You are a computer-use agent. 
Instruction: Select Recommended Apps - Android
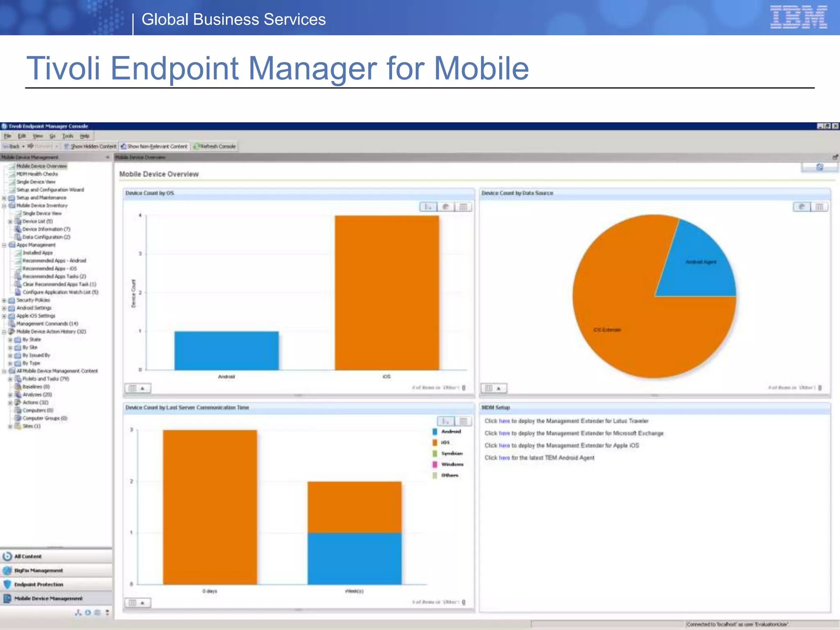54,261
